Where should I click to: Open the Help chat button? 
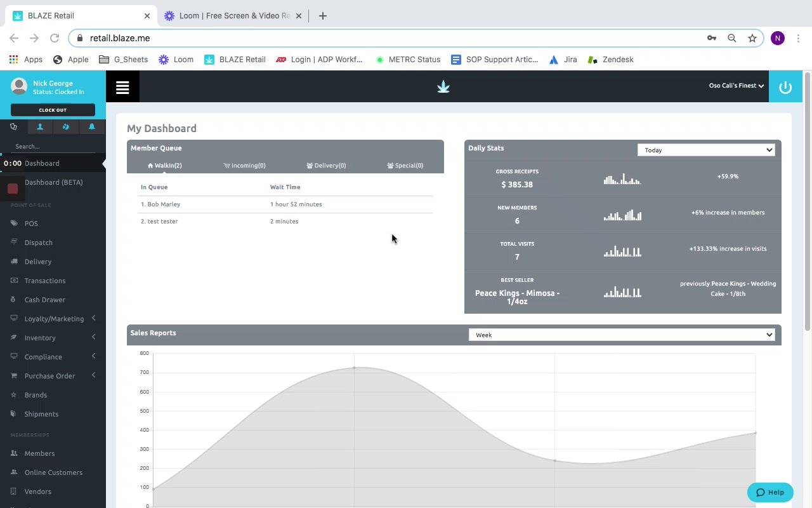click(x=770, y=492)
